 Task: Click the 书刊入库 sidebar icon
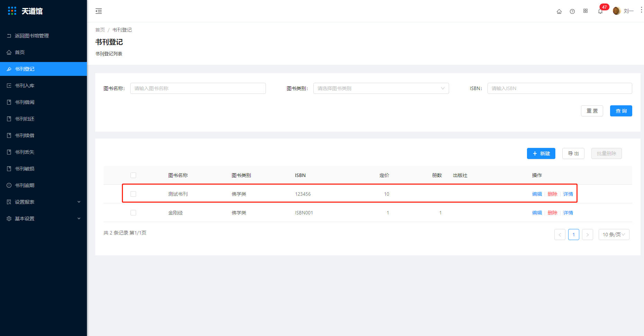(9, 86)
